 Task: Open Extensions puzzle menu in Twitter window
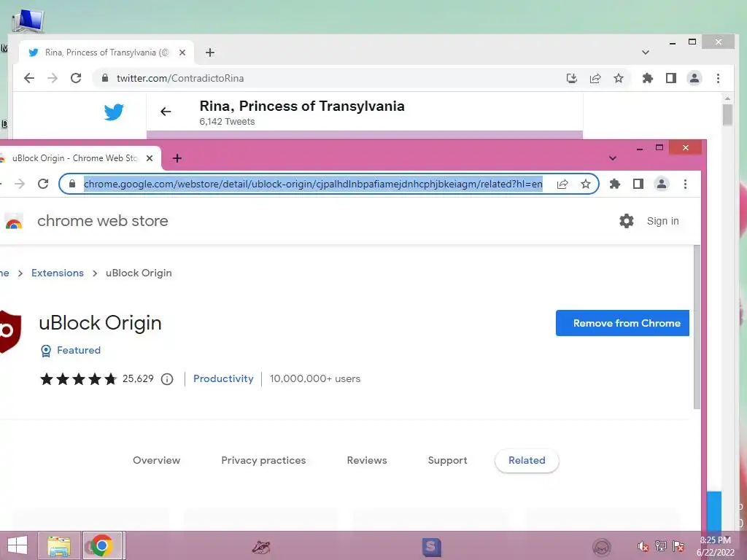point(648,78)
